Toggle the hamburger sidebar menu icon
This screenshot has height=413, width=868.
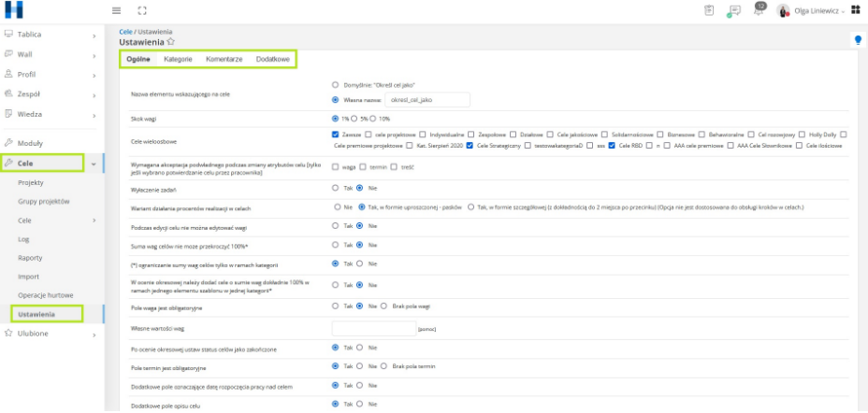116,10
